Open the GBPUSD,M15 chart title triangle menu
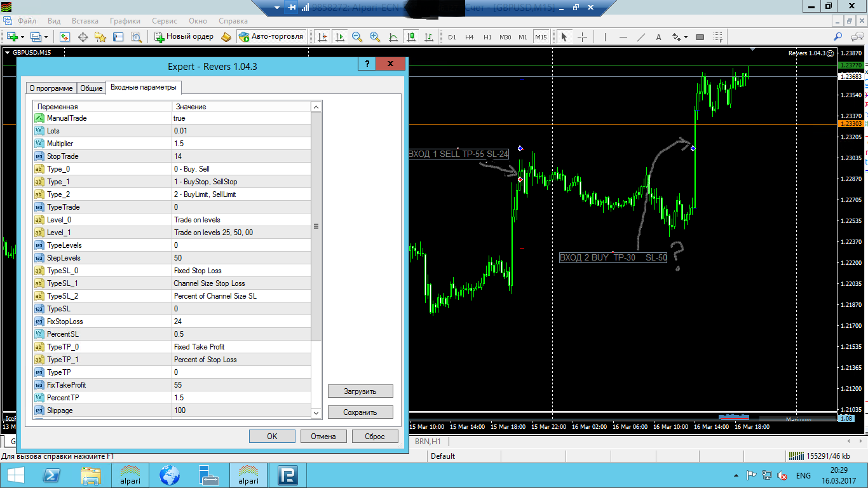This screenshot has height=488, width=868. tap(8, 53)
